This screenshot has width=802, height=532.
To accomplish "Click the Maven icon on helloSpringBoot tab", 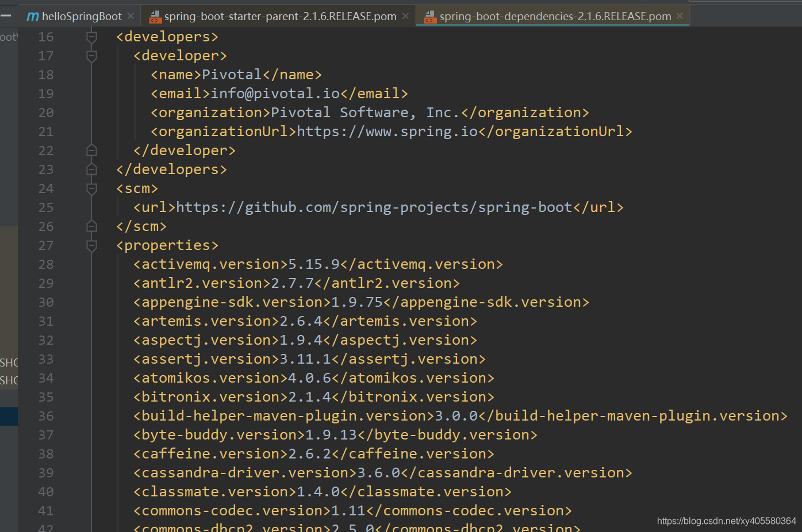I will pos(33,17).
